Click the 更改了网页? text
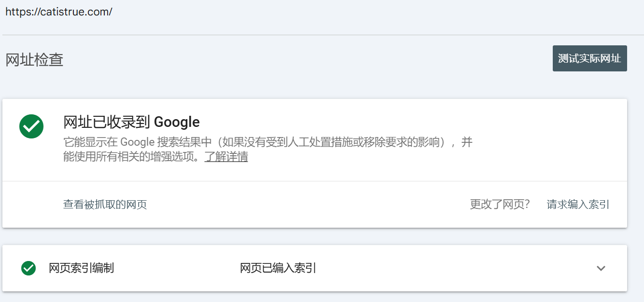 (x=500, y=205)
